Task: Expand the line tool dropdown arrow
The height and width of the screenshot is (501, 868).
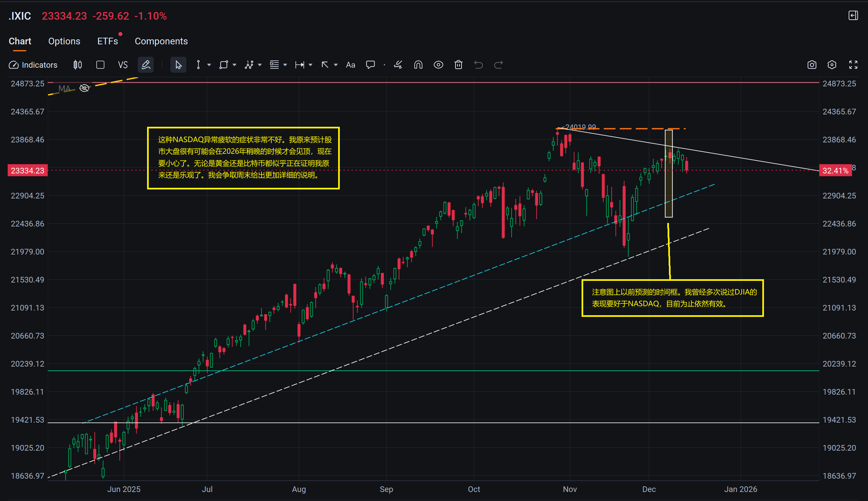Action: (209, 65)
